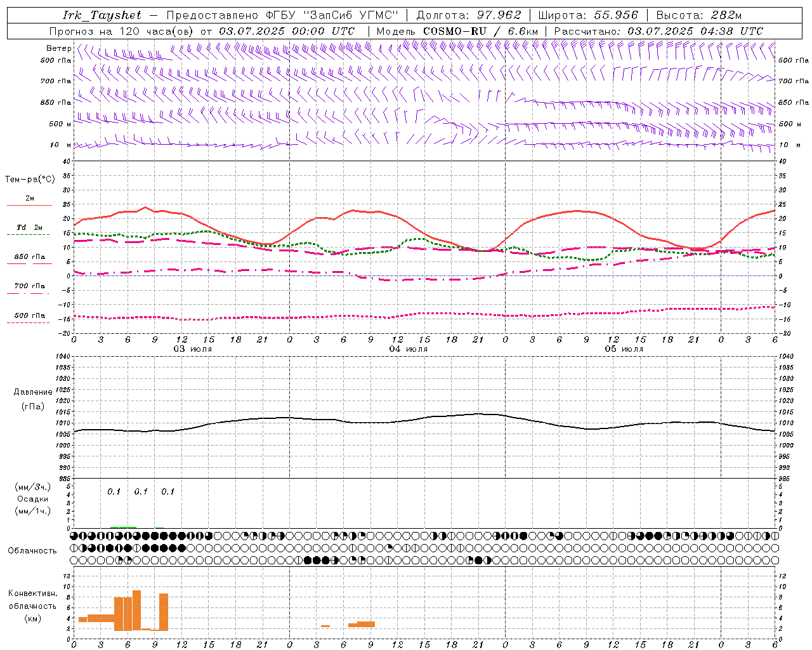Image resolution: width=812 pixels, height=650 pixels.
Task: Click the 04 июля date label
Action: [409, 349]
